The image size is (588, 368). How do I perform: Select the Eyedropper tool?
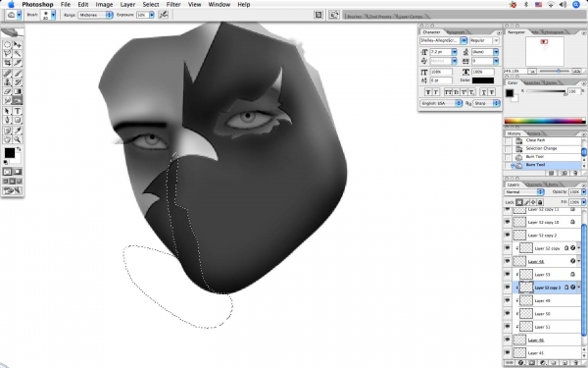(18, 131)
